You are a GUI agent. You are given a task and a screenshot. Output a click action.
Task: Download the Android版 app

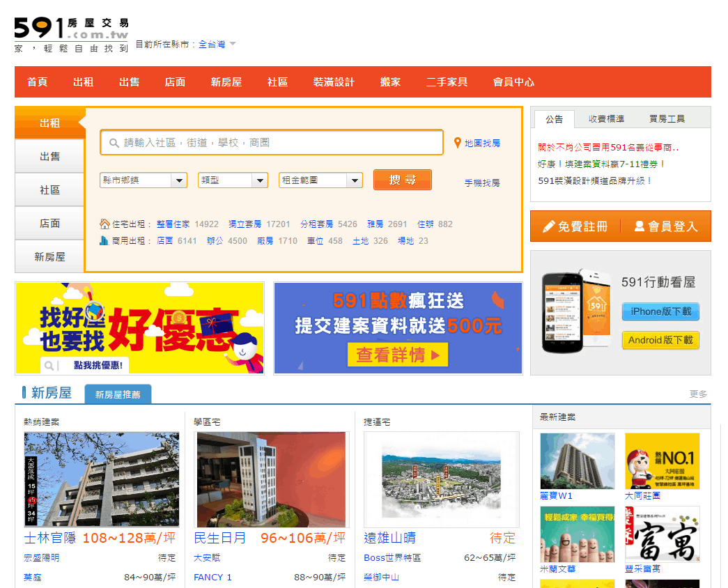660,341
